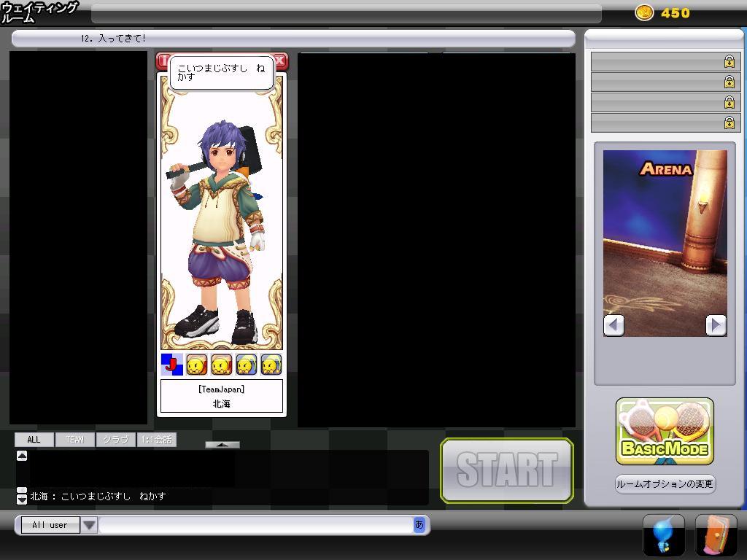Click the player info "i" icon

point(163,61)
